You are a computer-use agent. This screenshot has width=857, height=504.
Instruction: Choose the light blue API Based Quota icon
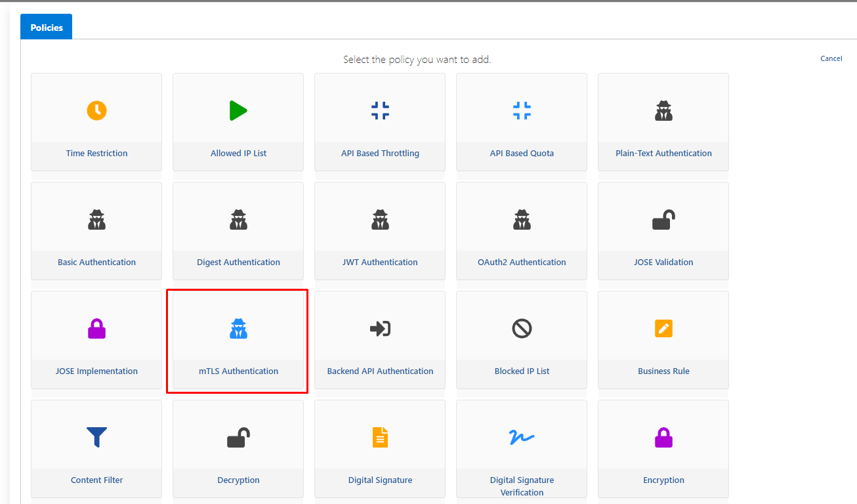[x=522, y=110]
